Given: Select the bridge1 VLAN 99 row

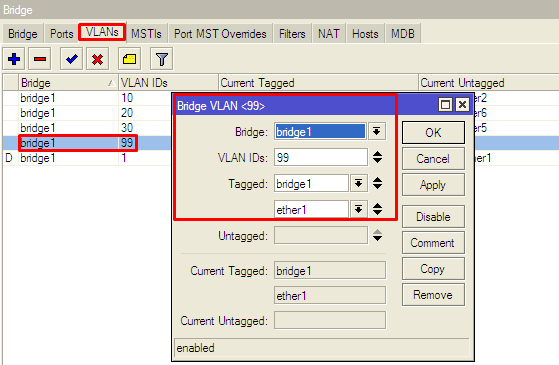Looking at the screenshot, I should pyautogui.click(x=87, y=143).
